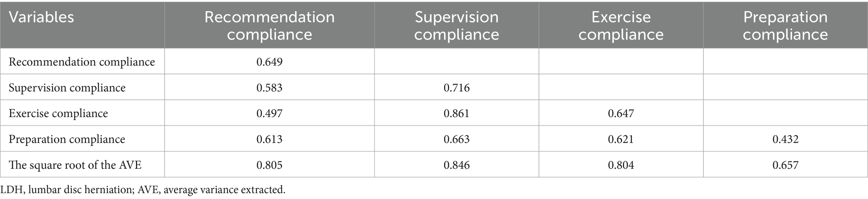Click the Preparation compliance column header

785,25
